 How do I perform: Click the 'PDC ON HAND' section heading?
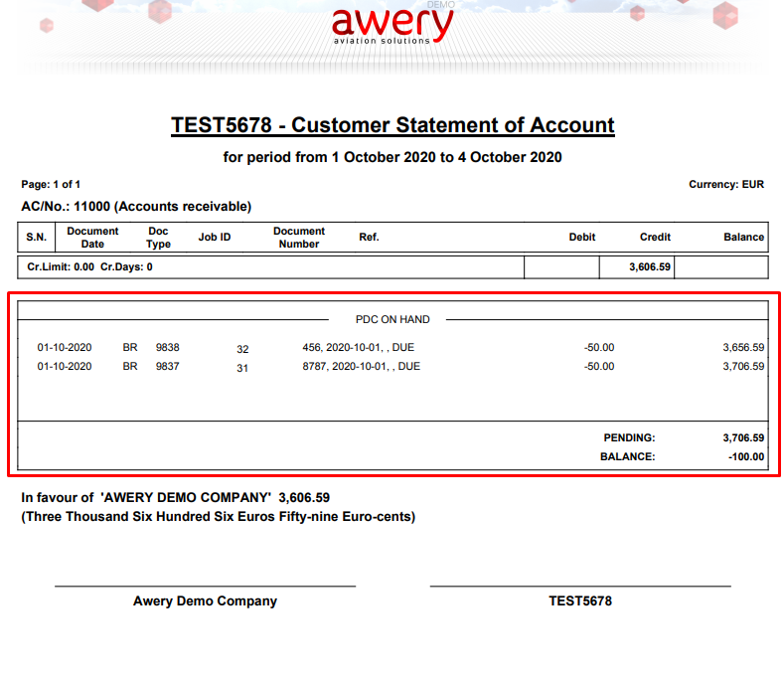click(x=392, y=319)
